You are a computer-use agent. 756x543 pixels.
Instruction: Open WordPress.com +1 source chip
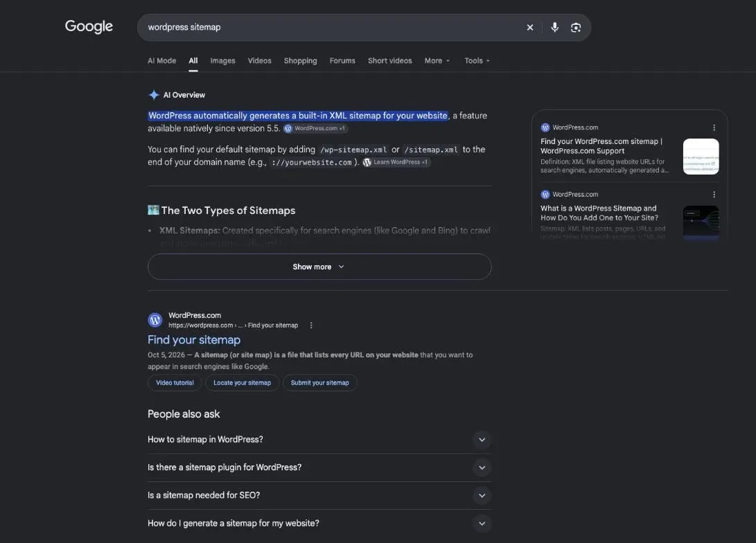315,128
